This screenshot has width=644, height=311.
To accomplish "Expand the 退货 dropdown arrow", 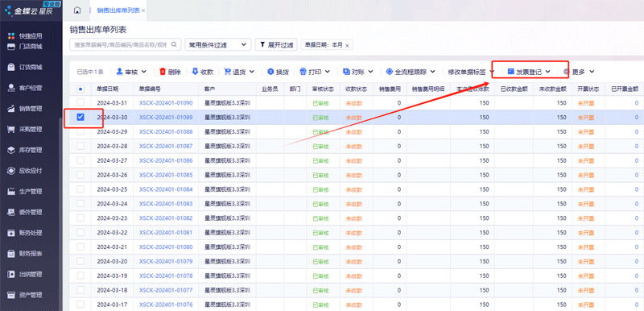I will tap(251, 72).
